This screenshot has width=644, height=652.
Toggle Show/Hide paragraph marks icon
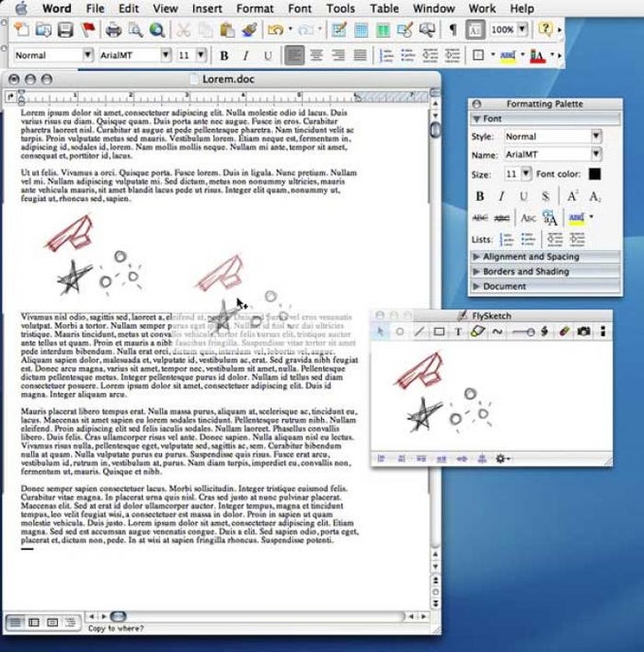453,29
